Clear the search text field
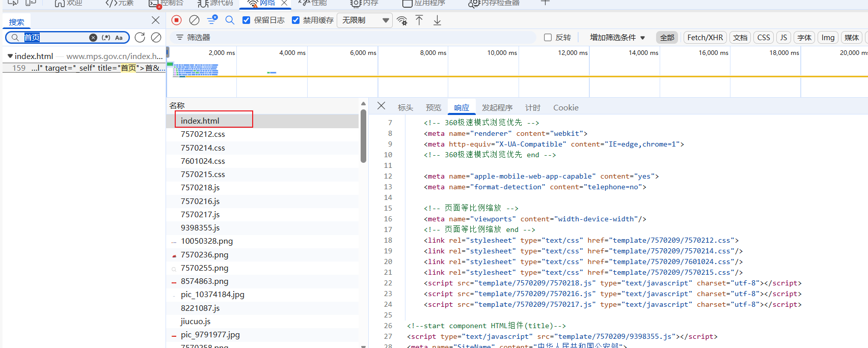This screenshot has height=348, width=868. (x=93, y=38)
